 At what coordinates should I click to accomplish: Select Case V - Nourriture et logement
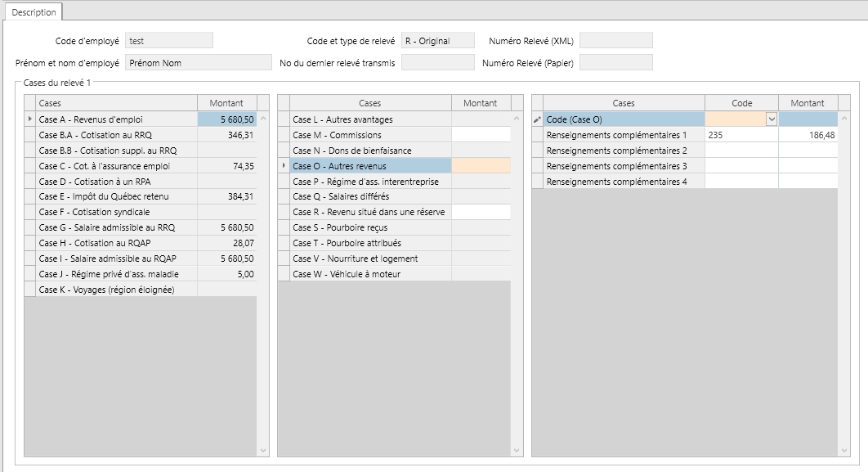coord(394,258)
